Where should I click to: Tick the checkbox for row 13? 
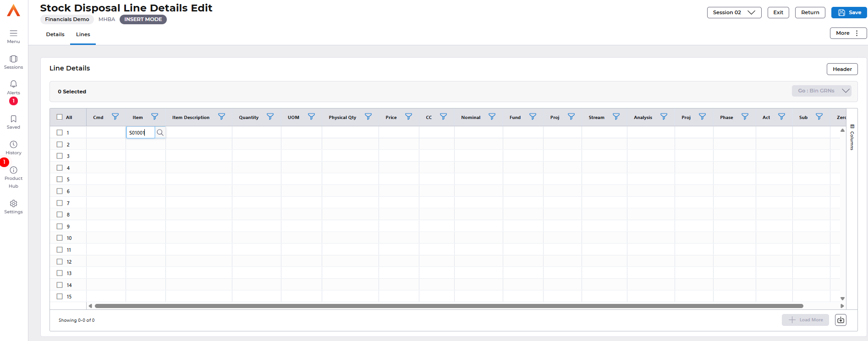(x=60, y=273)
